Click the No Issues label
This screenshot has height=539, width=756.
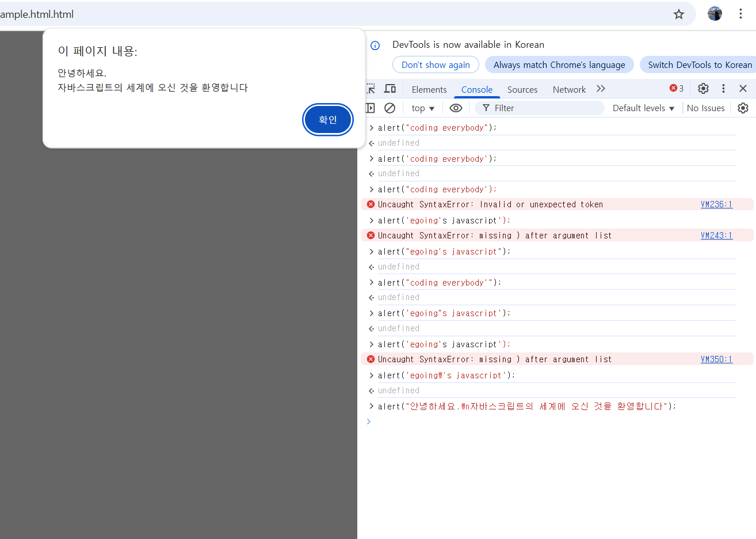click(x=705, y=108)
